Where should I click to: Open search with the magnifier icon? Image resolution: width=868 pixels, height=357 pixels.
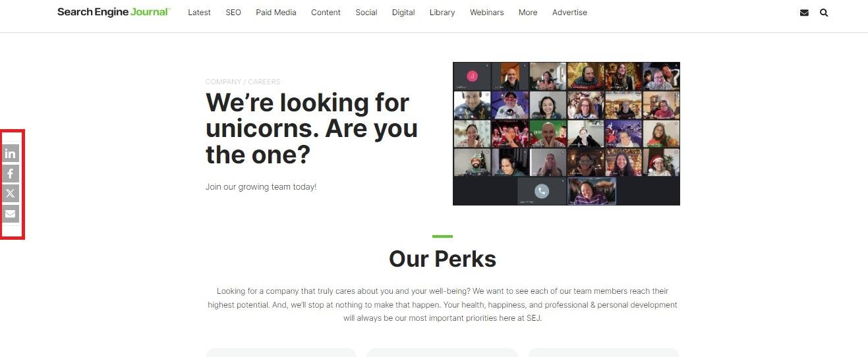824,13
